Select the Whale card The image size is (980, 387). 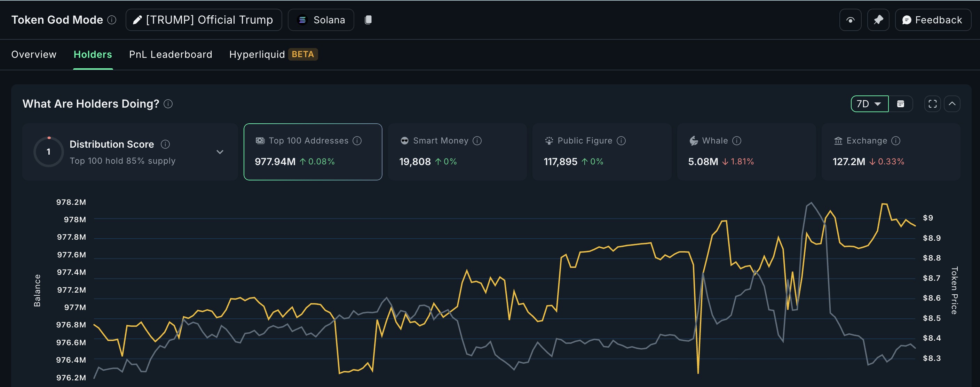[x=746, y=152]
